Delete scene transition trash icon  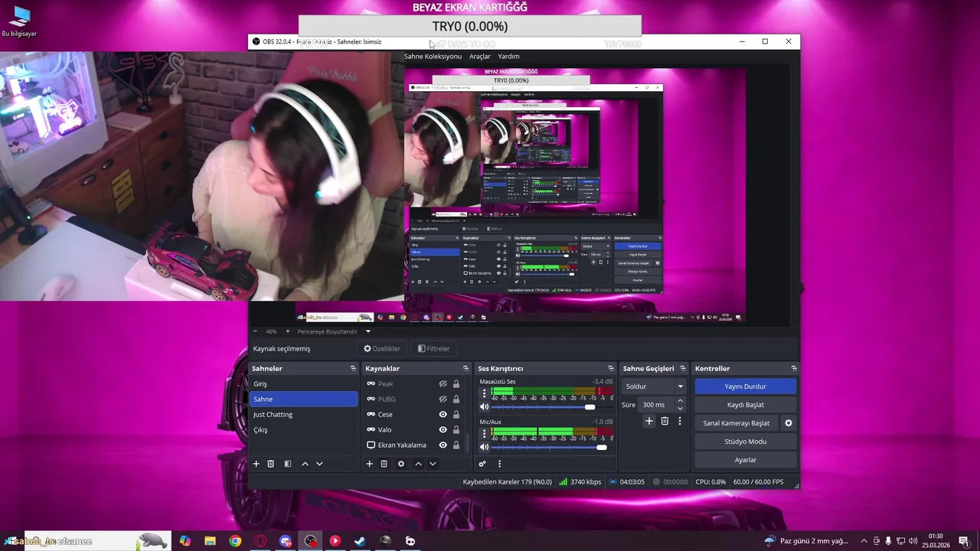pyautogui.click(x=665, y=421)
